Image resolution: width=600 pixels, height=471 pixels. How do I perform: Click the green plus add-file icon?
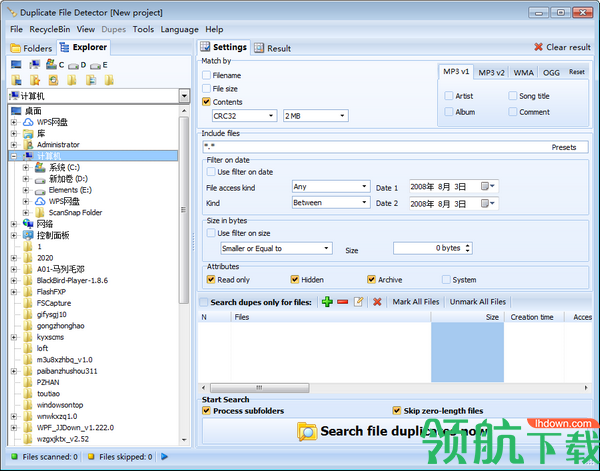click(327, 302)
